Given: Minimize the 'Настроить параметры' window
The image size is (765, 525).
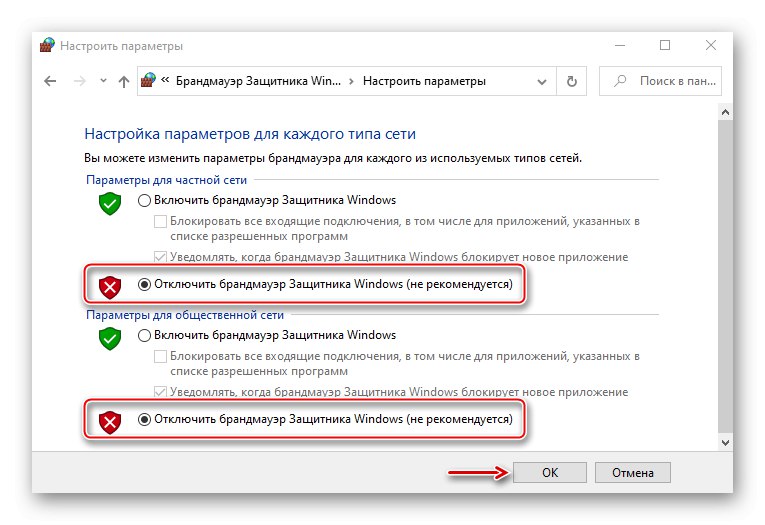Looking at the screenshot, I should [620, 45].
